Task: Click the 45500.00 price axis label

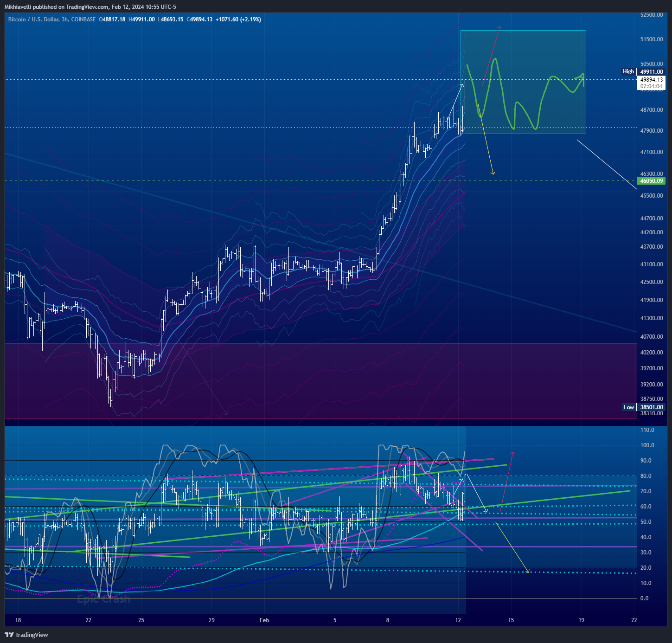Action: 652,196
